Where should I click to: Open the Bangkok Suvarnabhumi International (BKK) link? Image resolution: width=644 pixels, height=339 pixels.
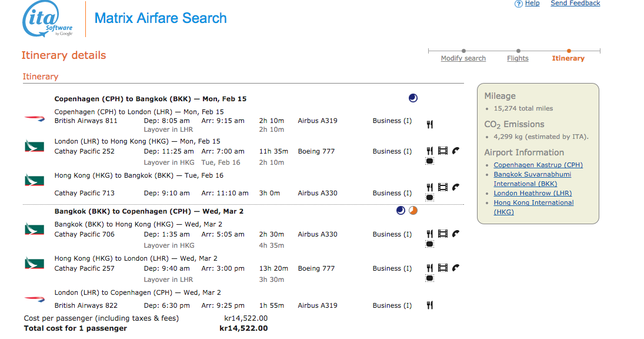(532, 179)
